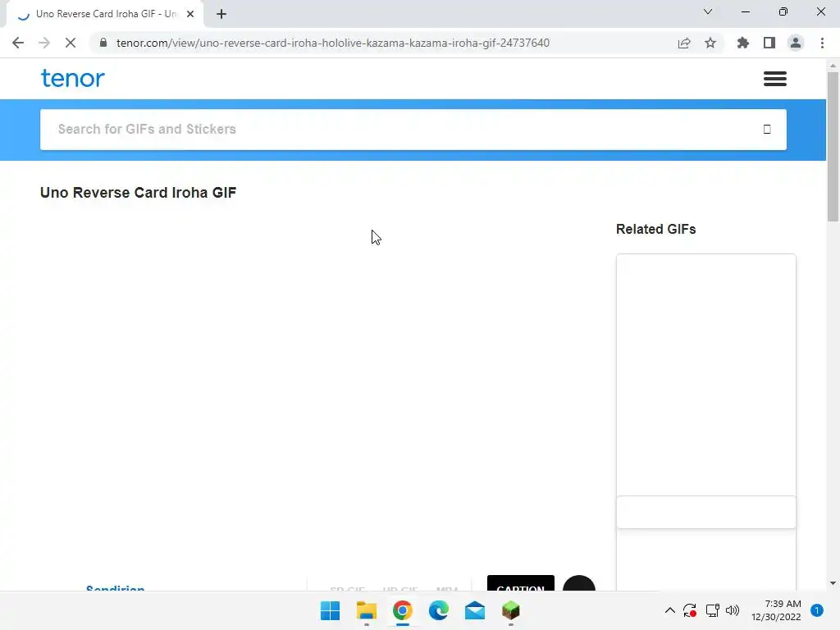Launch Microsoft Edge from the taskbar
The image size is (840, 630).
coord(439,610)
